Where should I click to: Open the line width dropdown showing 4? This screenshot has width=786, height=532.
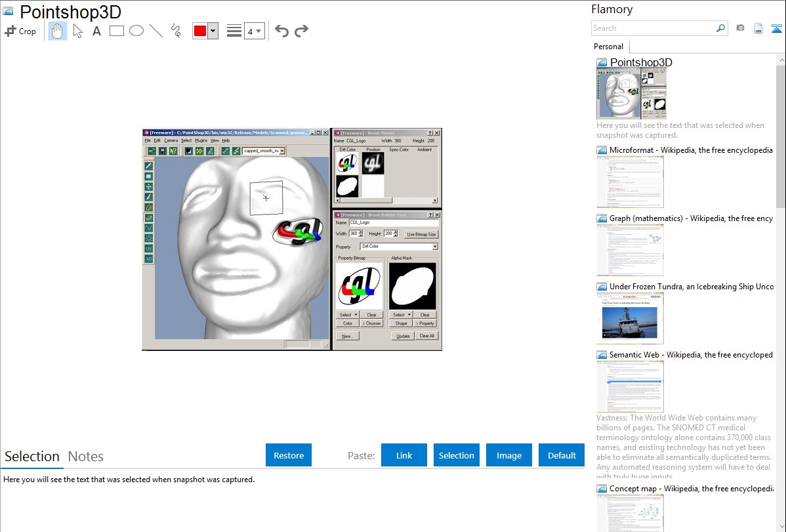tap(254, 31)
